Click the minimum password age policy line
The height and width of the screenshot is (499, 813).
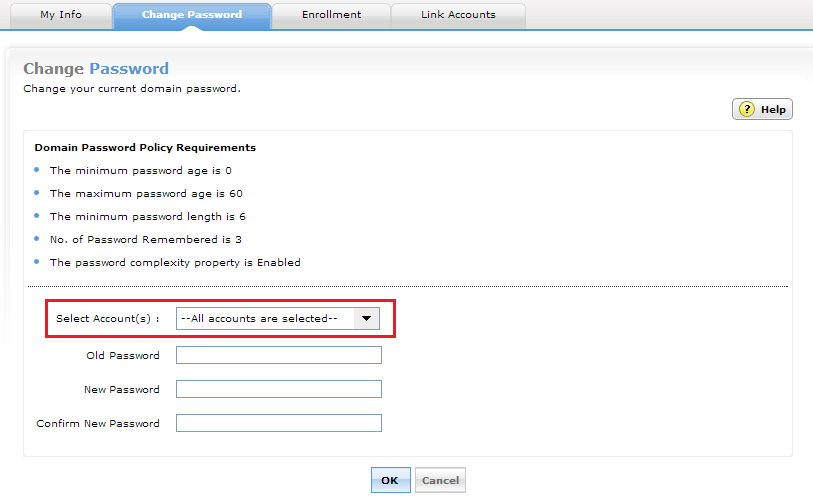click(141, 171)
